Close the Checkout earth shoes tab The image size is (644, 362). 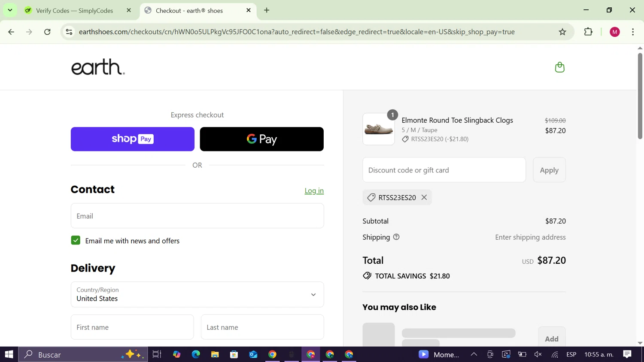[x=249, y=10]
